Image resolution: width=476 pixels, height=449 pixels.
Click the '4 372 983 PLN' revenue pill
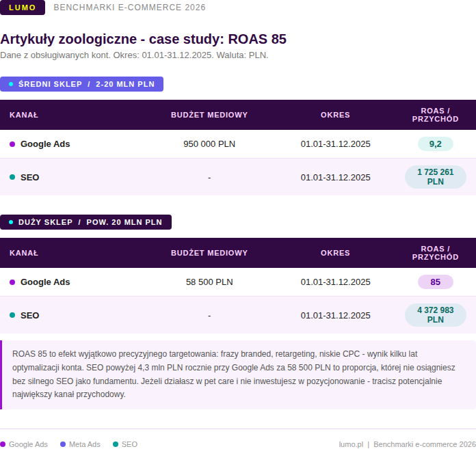(436, 315)
